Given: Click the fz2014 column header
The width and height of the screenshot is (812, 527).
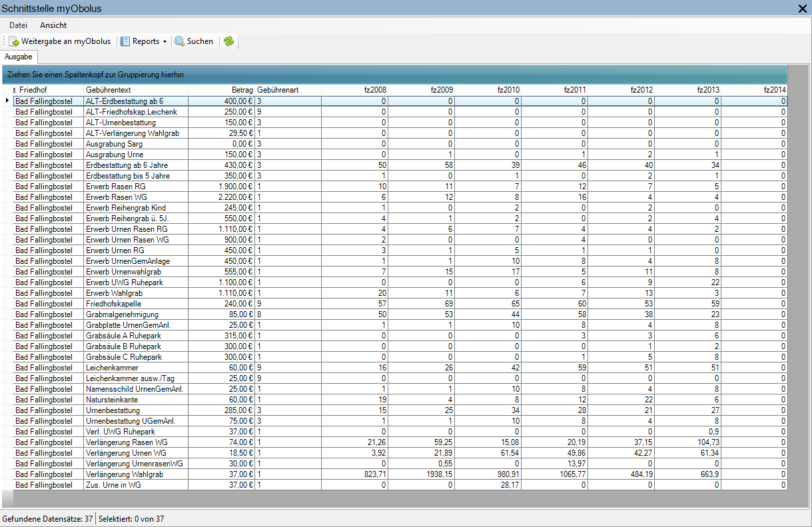Looking at the screenshot, I should [x=754, y=90].
